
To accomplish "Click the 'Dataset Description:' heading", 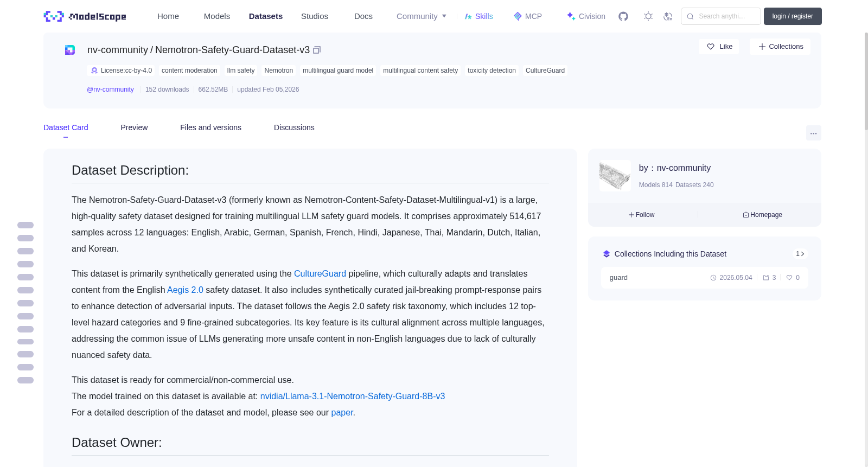I will pos(130,170).
